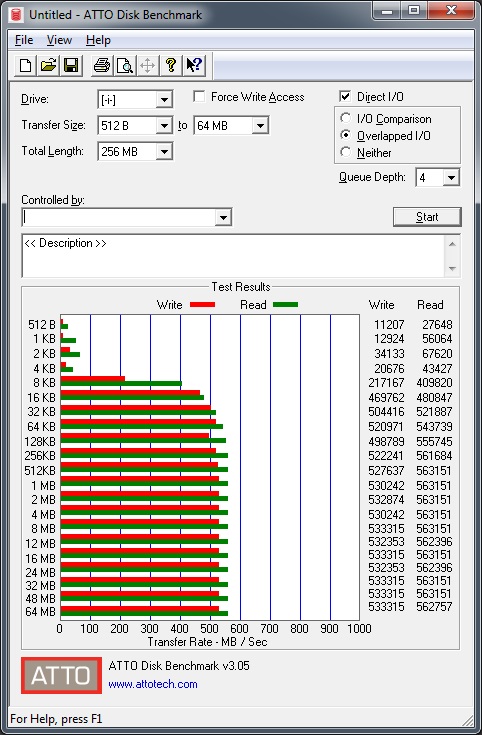Enable Force Write Access checkbox
Screen dimensions: 482x735
pyautogui.click(x=199, y=97)
